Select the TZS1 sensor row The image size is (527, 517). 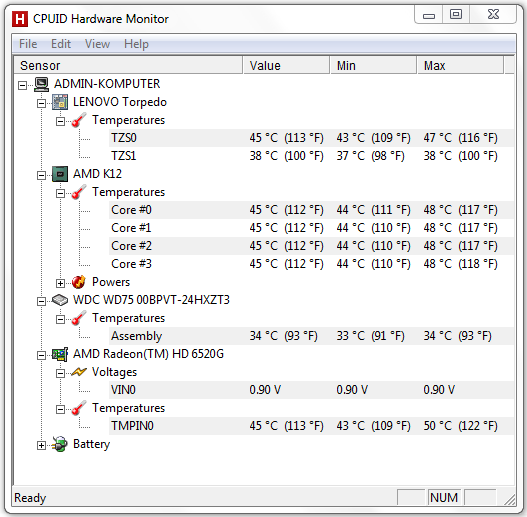[311, 156]
